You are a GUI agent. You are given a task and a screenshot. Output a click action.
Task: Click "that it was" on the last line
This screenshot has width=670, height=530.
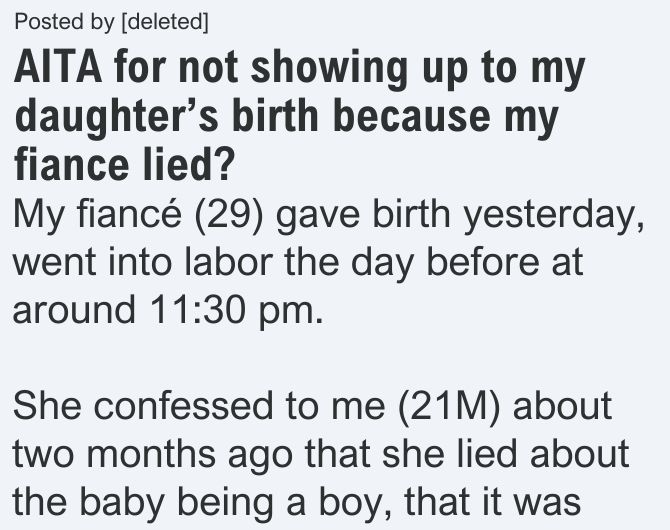pos(492,501)
